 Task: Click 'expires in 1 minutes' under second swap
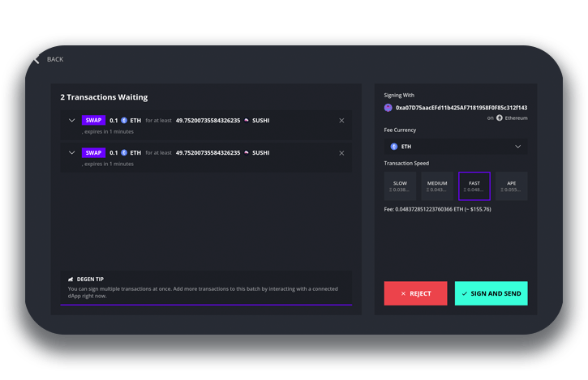(109, 164)
